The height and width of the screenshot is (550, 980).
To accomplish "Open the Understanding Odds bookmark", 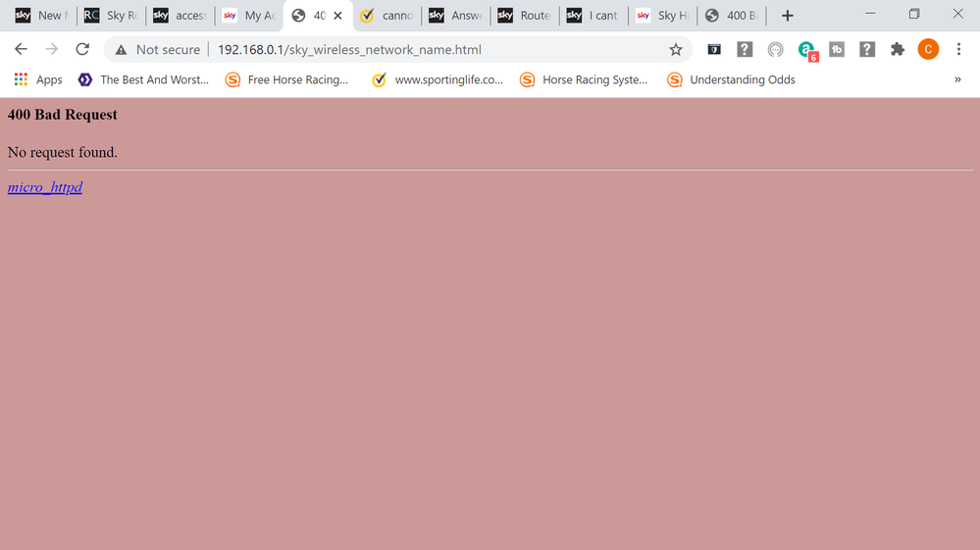I will click(x=731, y=79).
